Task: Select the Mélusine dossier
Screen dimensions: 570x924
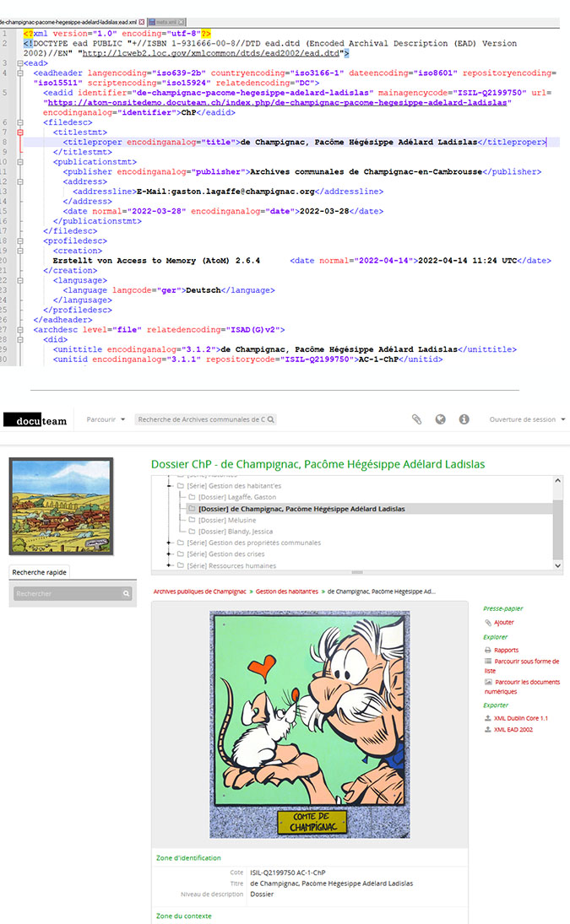Action: click(x=227, y=521)
